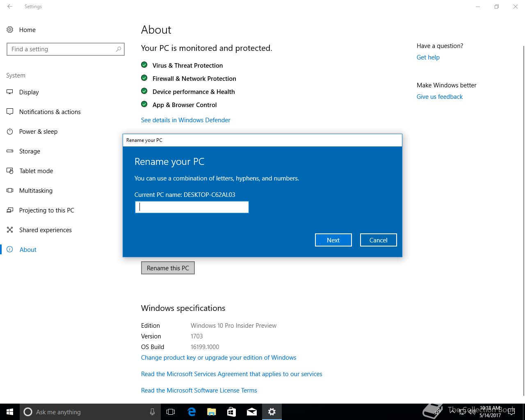Launch Microsoft Edge from the taskbar
525x420 pixels.
pos(192,412)
